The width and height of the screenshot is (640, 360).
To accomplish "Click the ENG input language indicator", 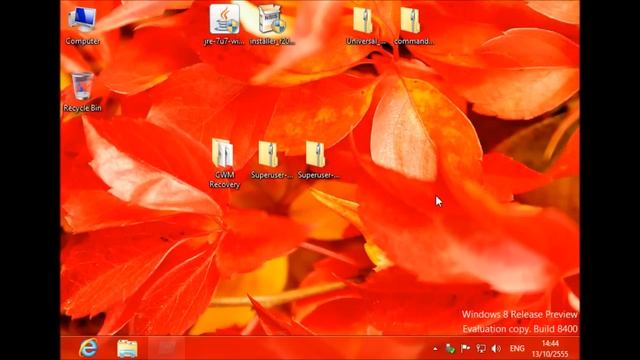I will tap(517, 349).
